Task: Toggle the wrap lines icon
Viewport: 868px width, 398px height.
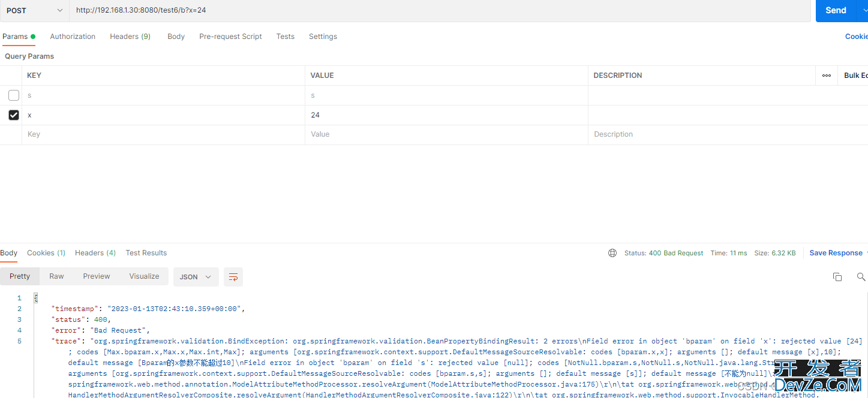Action: (x=233, y=277)
